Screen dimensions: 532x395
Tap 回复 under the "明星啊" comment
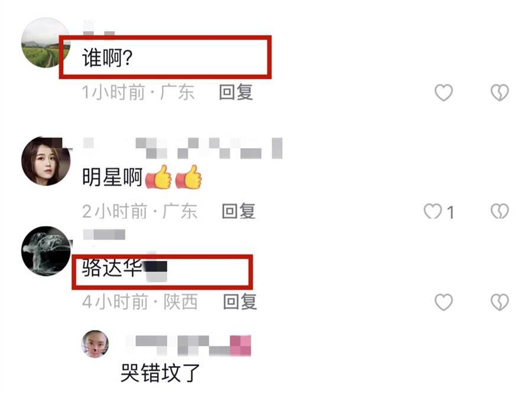[239, 211]
